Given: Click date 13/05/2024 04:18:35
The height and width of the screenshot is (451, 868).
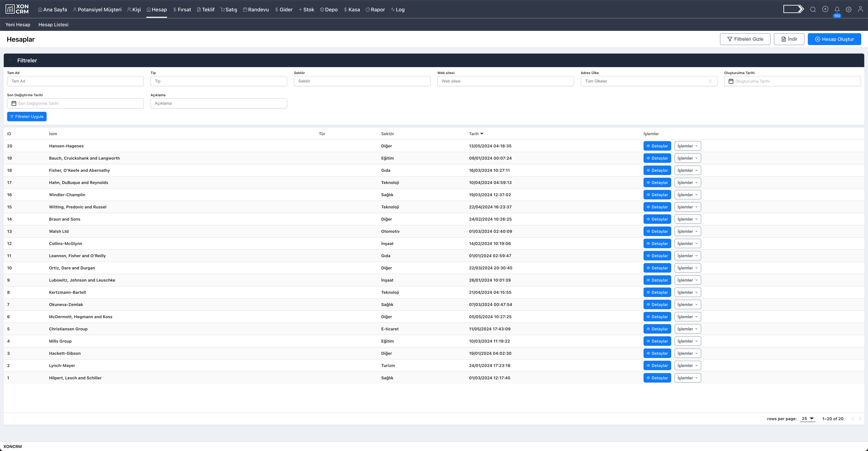Looking at the screenshot, I should point(490,146).
